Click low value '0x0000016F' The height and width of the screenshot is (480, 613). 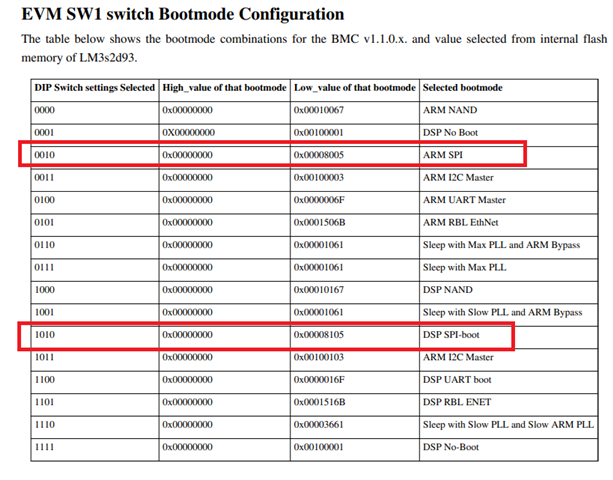pyautogui.click(x=319, y=380)
